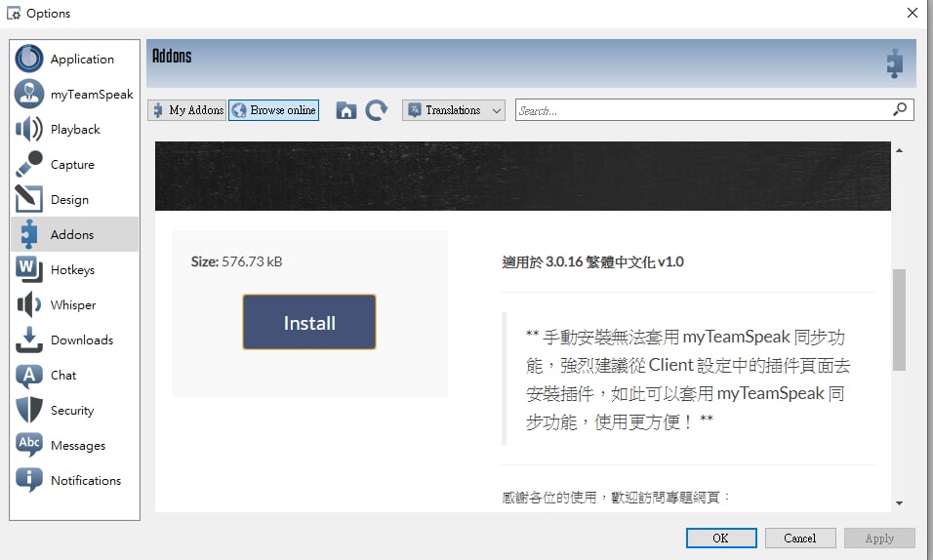Refresh the addons browser page
This screenshot has height=560, width=933.
[x=377, y=110]
